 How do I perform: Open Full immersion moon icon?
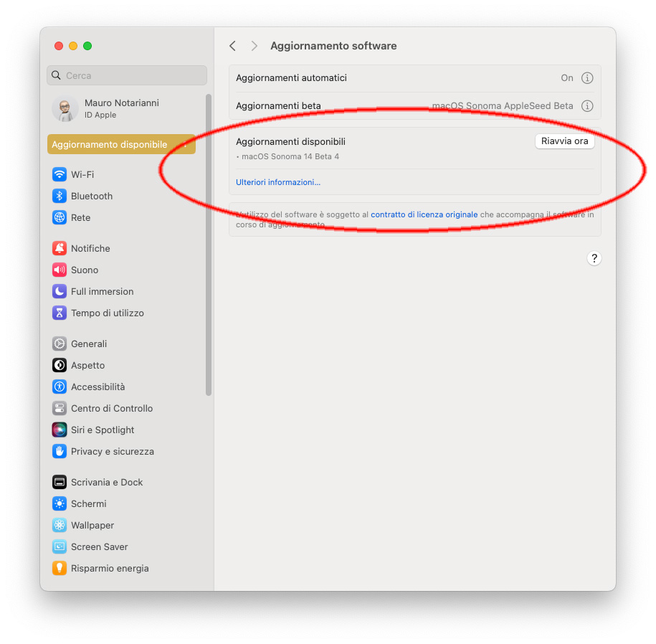click(x=60, y=291)
